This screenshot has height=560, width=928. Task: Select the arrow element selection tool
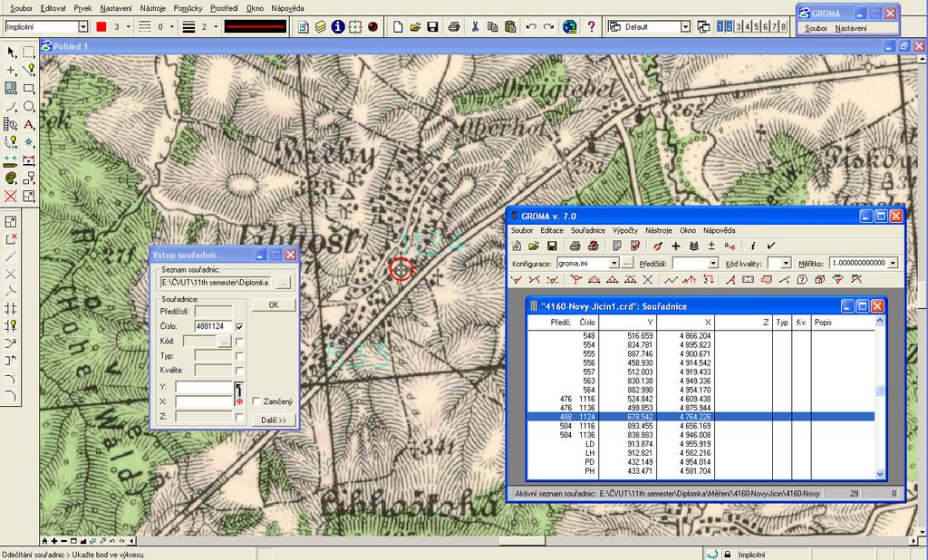coord(11,53)
